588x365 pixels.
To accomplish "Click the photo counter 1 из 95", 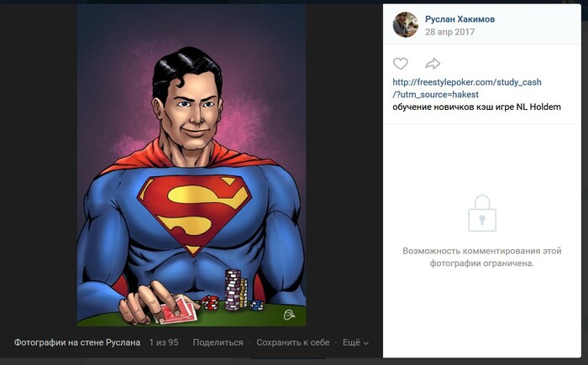I will point(164,342).
